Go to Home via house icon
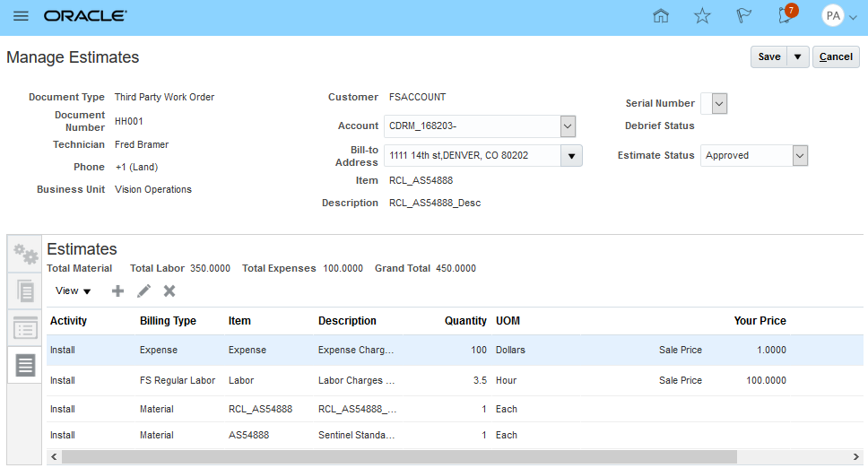 [661, 15]
